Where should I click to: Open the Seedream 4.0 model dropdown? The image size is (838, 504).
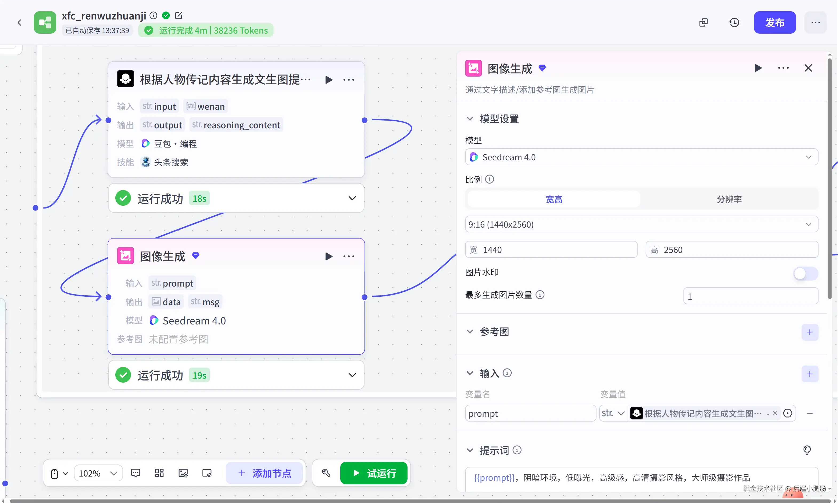pyautogui.click(x=641, y=157)
